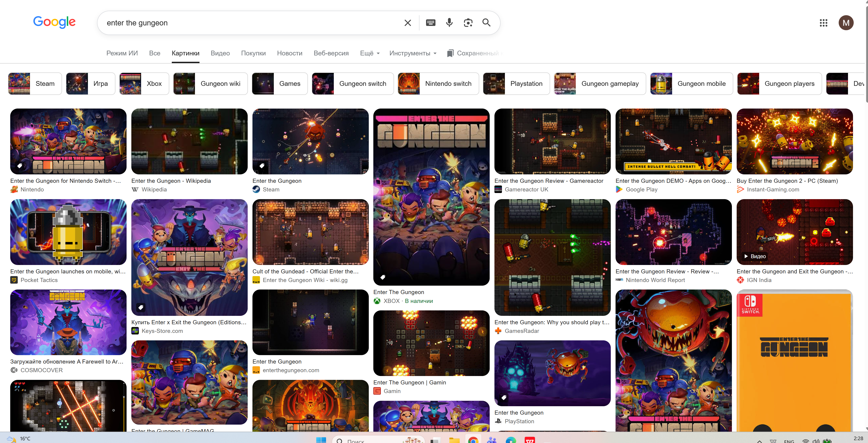Start voice search with microphone icon
Screen dimensions: 868x443
[449, 22]
